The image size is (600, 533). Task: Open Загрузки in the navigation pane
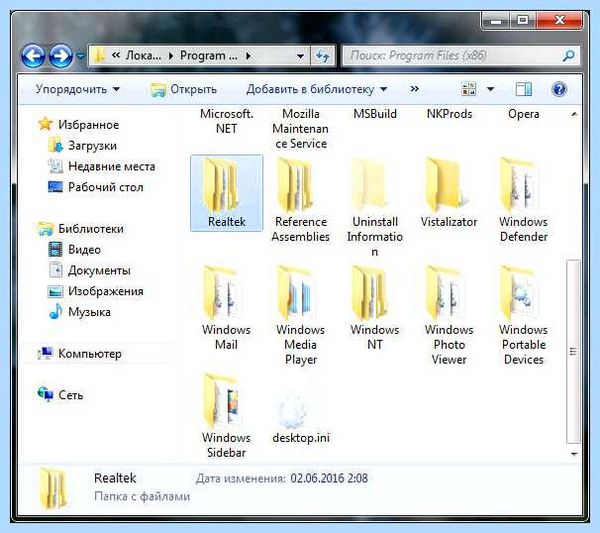point(83,146)
